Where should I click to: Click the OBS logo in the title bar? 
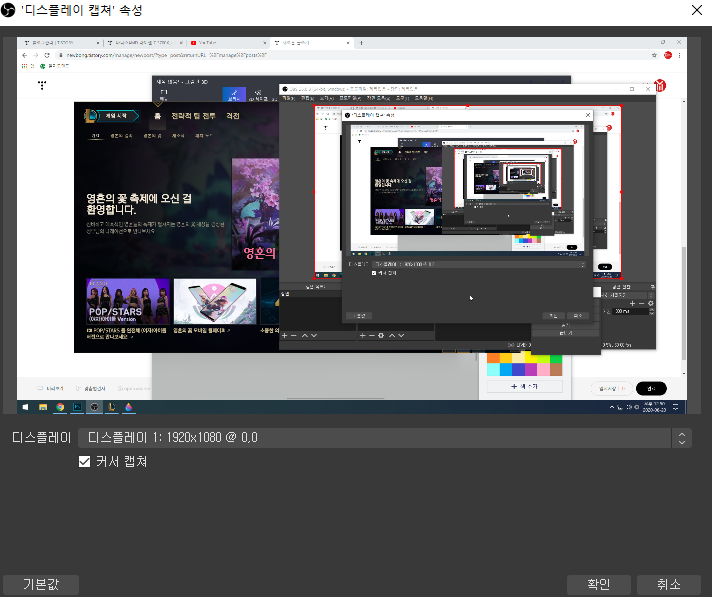pos(8,10)
